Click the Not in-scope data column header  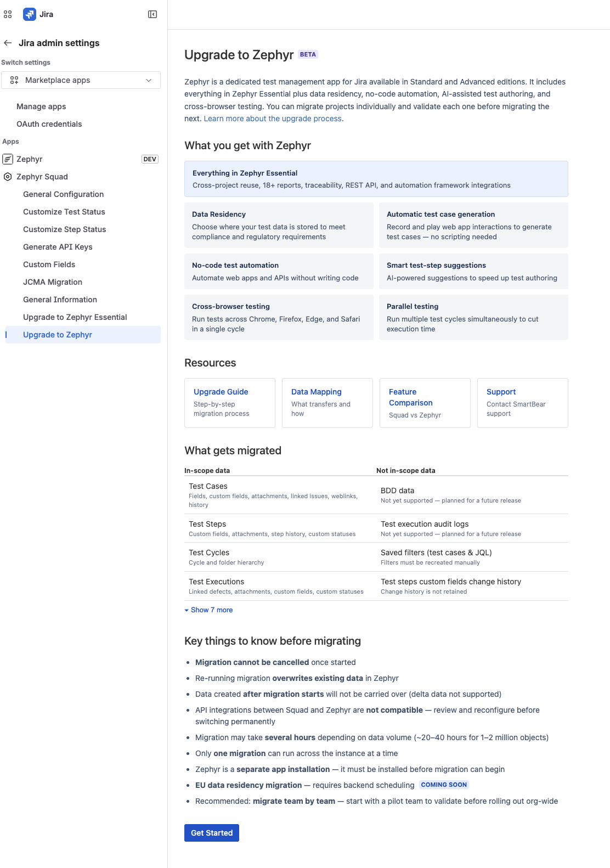point(406,471)
